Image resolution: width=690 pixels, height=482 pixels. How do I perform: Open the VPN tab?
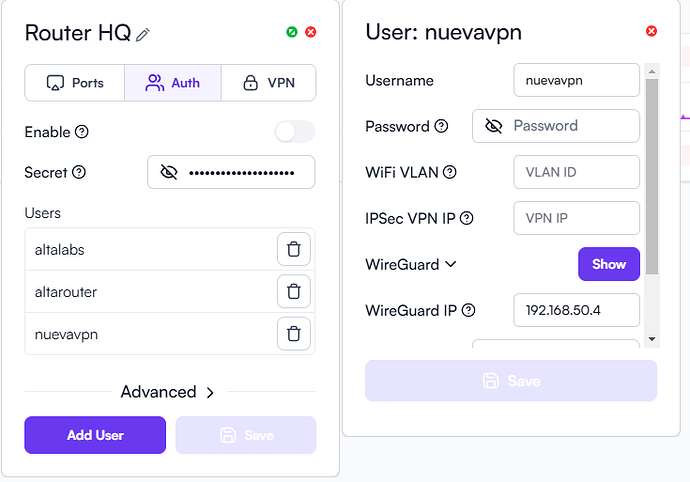(268, 83)
